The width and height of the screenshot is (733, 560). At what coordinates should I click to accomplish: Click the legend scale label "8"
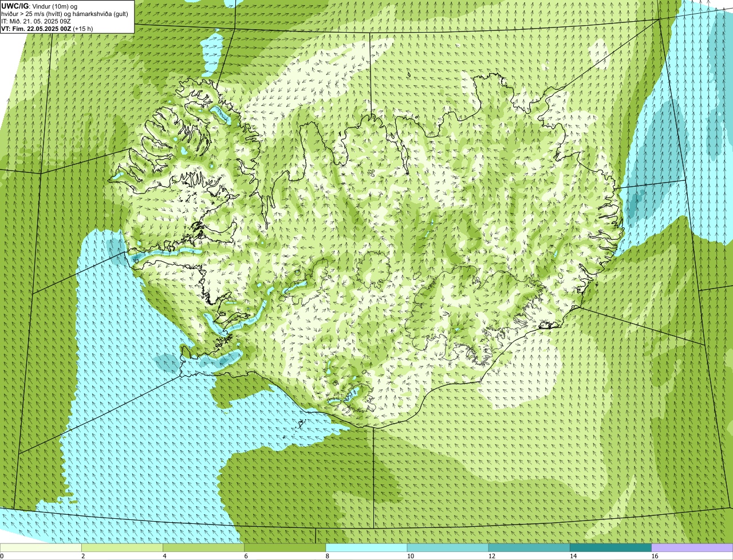point(327,556)
